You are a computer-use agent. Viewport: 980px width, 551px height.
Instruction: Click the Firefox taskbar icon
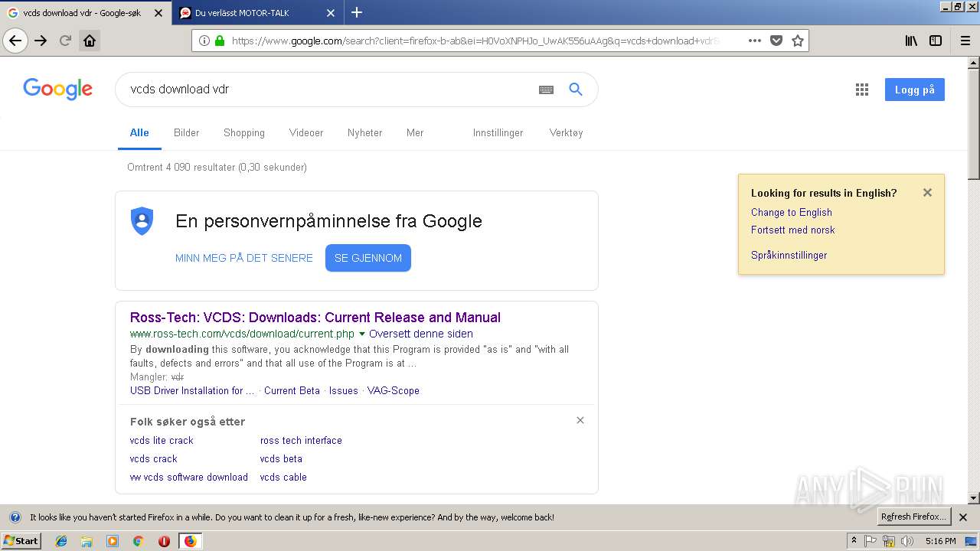coord(190,541)
